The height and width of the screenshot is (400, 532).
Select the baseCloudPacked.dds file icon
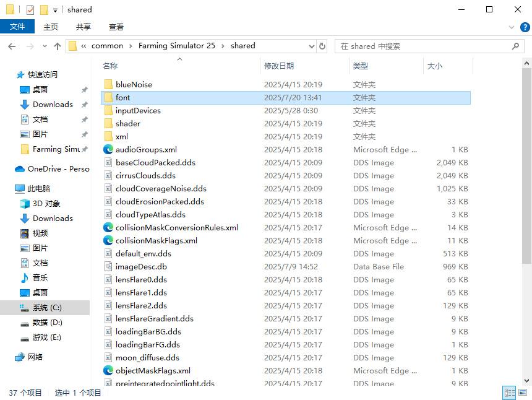(x=108, y=162)
